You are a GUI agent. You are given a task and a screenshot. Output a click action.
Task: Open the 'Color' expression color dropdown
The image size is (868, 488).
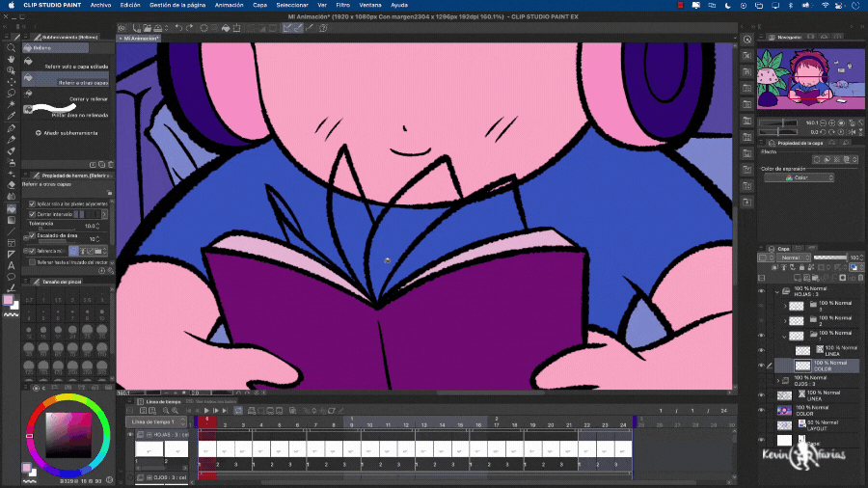tap(799, 177)
